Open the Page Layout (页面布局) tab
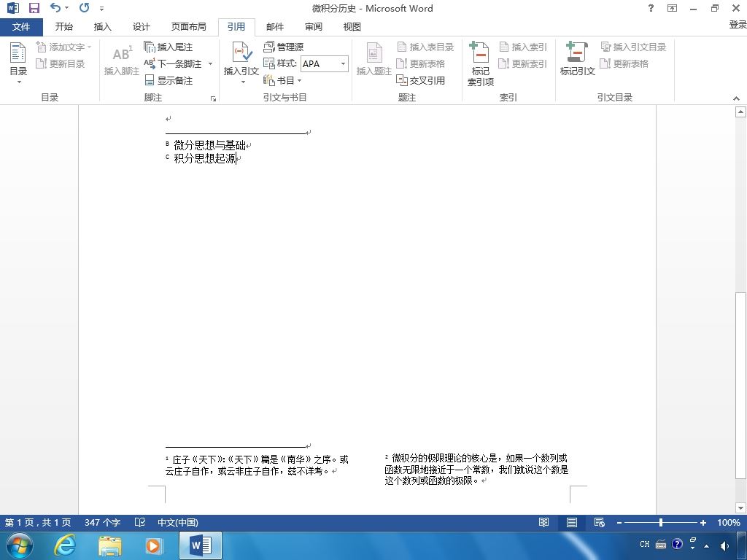Image resolution: width=747 pixels, height=560 pixels. [189, 27]
